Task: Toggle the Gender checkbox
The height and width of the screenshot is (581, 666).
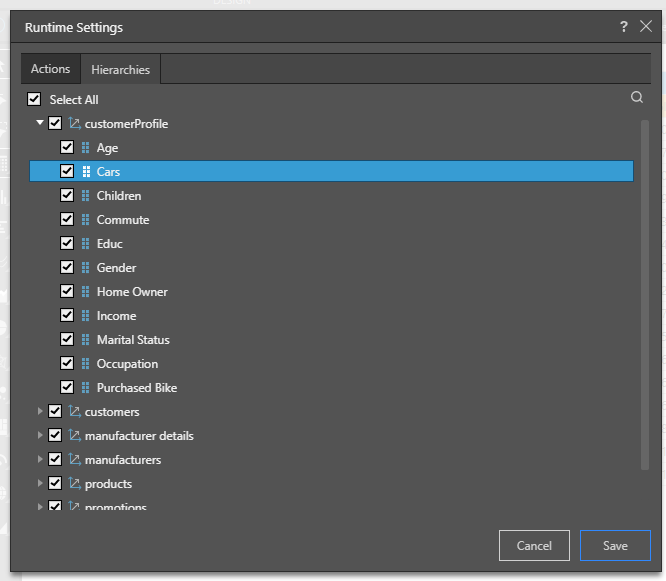Action: [67, 268]
